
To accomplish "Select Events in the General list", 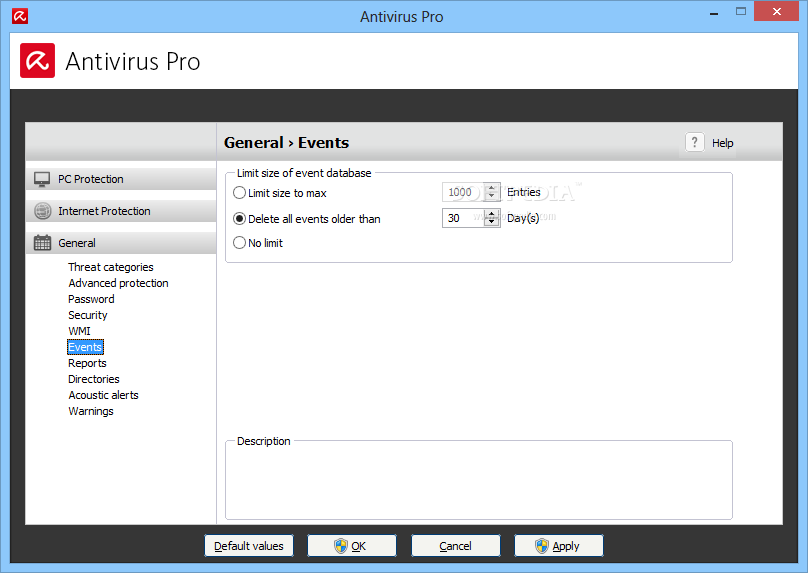I will tap(86, 347).
